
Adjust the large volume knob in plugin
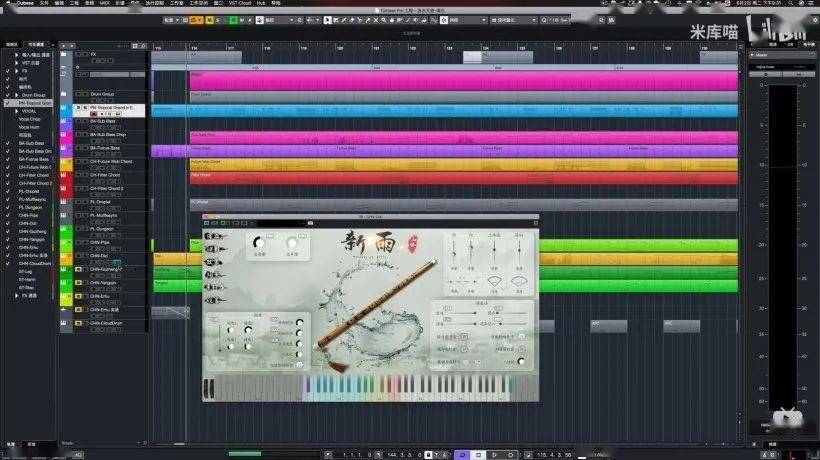coord(259,243)
